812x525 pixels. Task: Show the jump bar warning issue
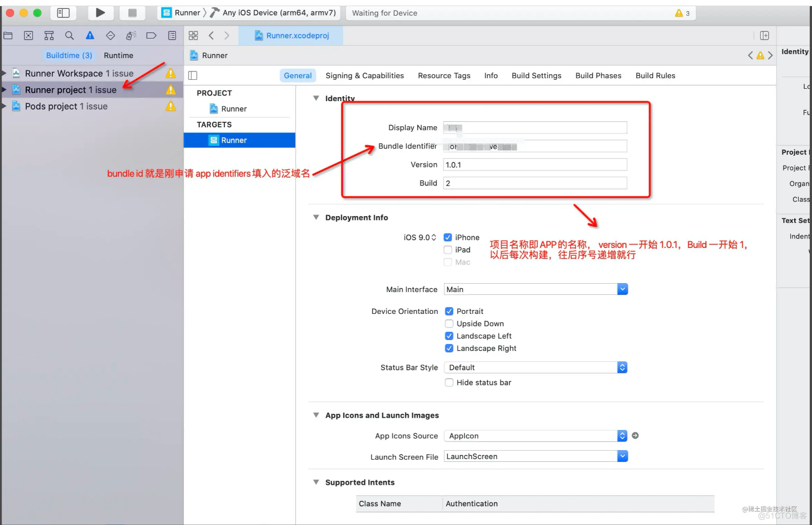(760, 55)
